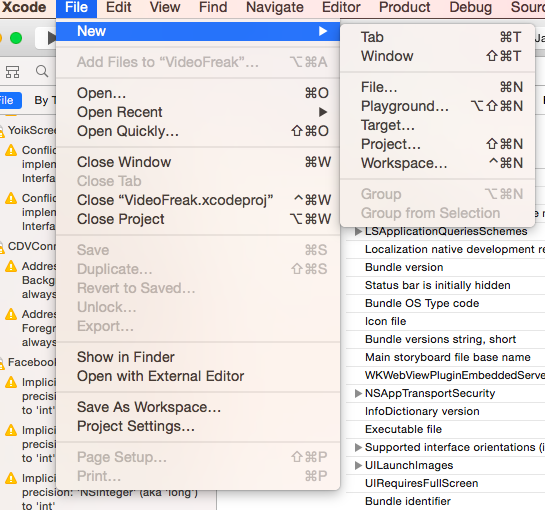Image resolution: width=545 pixels, height=510 pixels.
Task: Open the Product menu
Action: coord(405,8)
